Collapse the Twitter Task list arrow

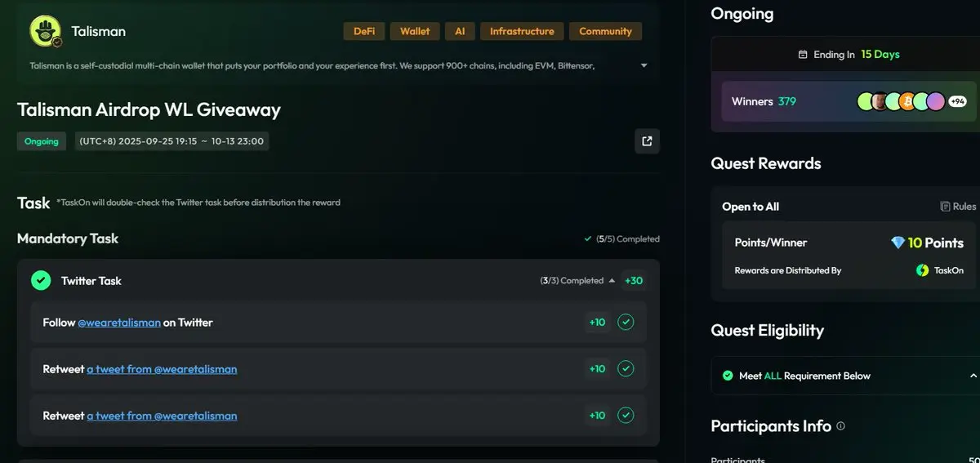(612, 281)
